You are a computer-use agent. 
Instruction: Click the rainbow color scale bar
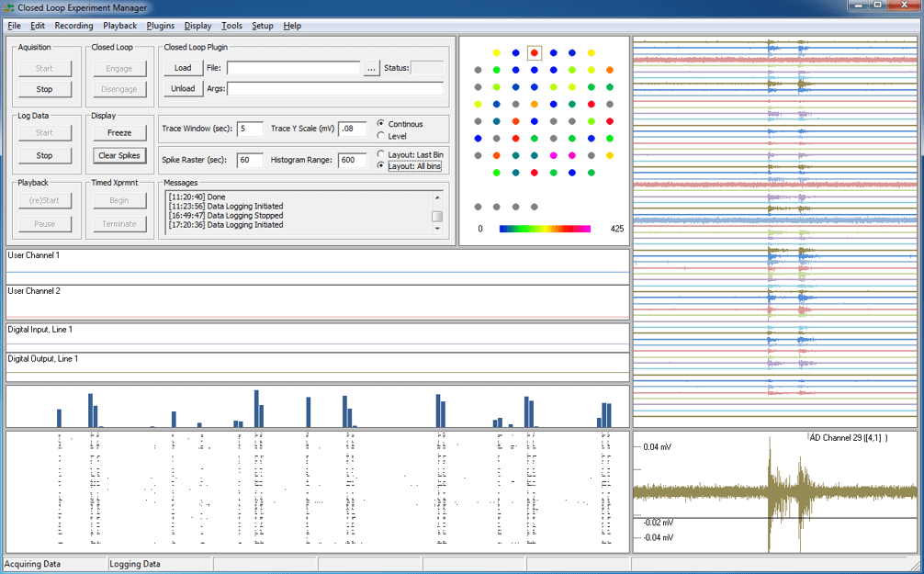545,229
